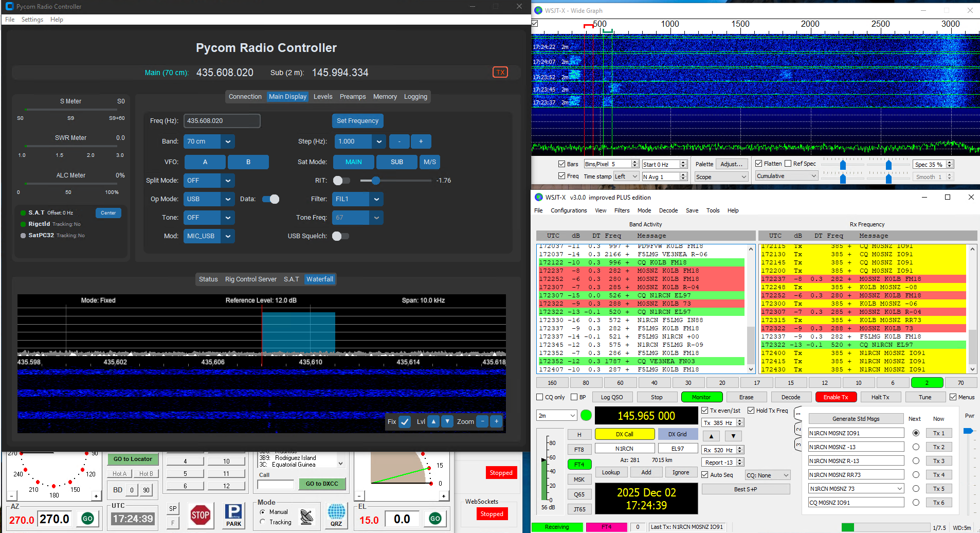The width and height of the screenshot is (980, 533).
Task: Click the GO to Locator button
Action: point(133,459)
